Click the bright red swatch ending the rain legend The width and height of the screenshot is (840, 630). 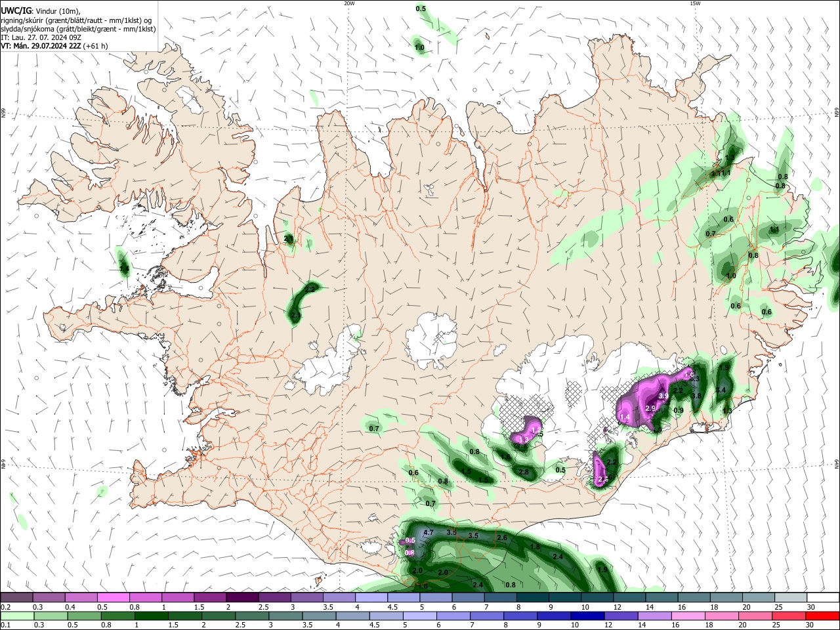point(822,616)
